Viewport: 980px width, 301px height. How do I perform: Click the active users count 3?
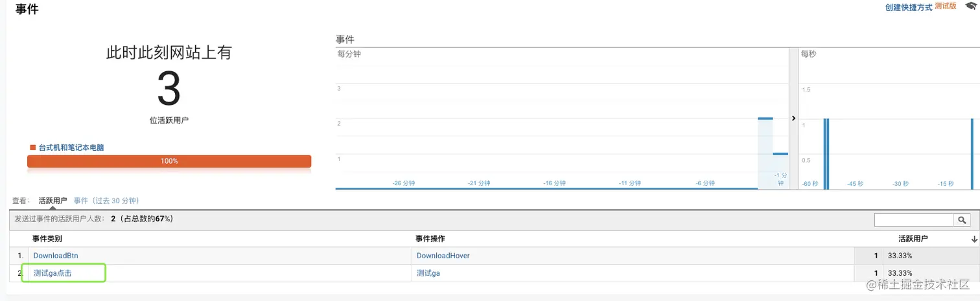[x=169, y=89]
